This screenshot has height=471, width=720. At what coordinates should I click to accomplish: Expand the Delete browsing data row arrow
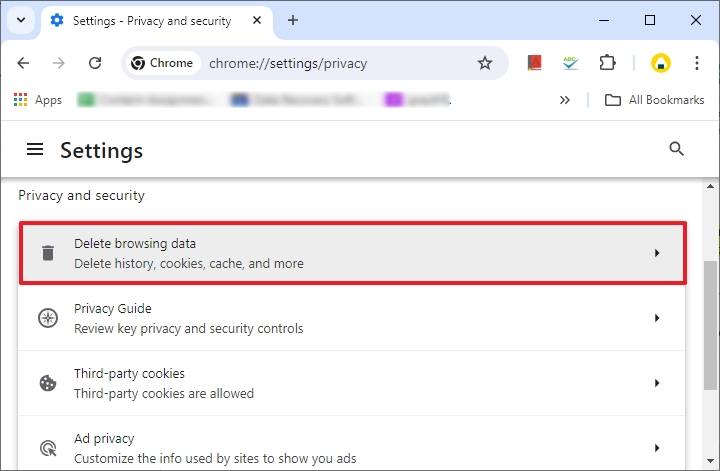coord(657,253)
